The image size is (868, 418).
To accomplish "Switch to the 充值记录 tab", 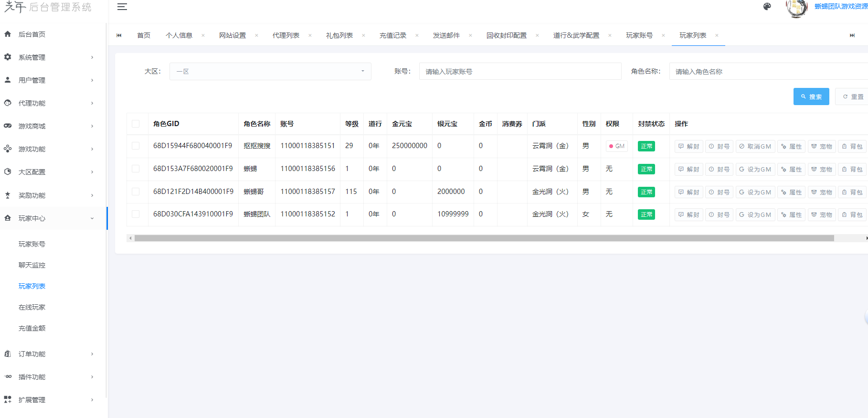I will pyautogui.click(x=392, y=35).
